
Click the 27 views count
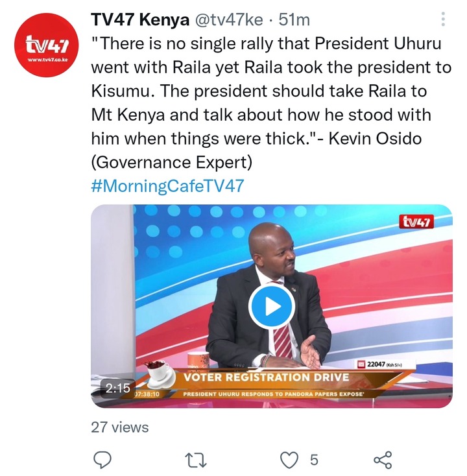coord(120,427)
